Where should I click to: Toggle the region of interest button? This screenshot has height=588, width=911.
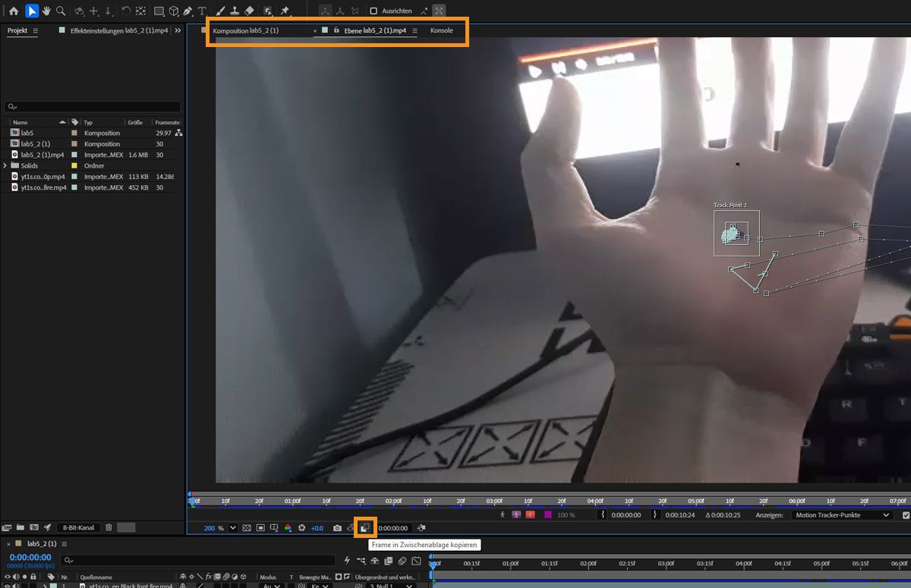260,527
